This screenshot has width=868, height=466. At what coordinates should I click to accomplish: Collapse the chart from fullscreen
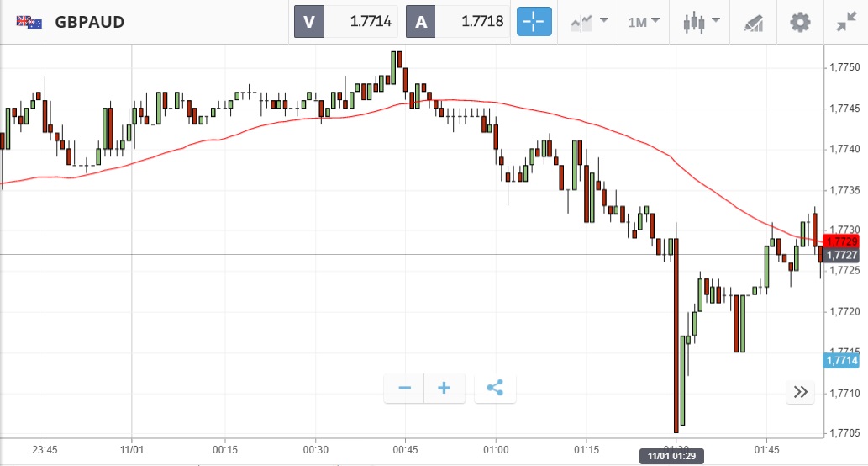(845, 22)
